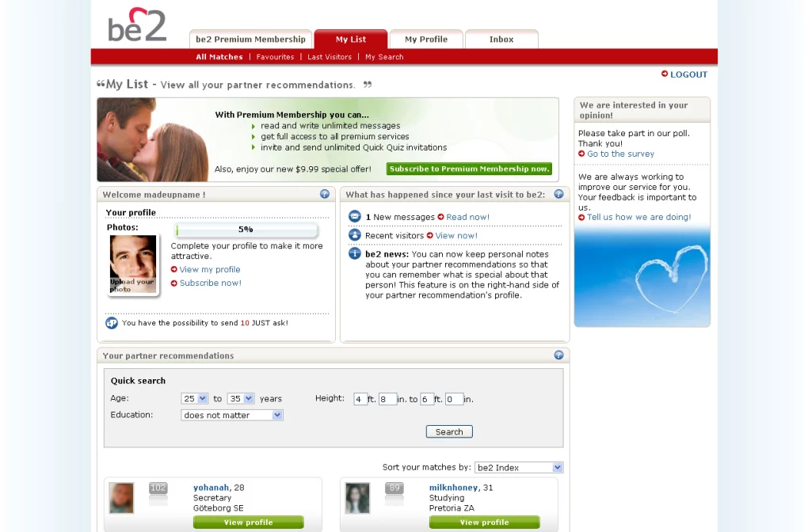808x532 pixels.
Task: Click red arrow icon beside 'Read now!'
Action: point(440,217)
